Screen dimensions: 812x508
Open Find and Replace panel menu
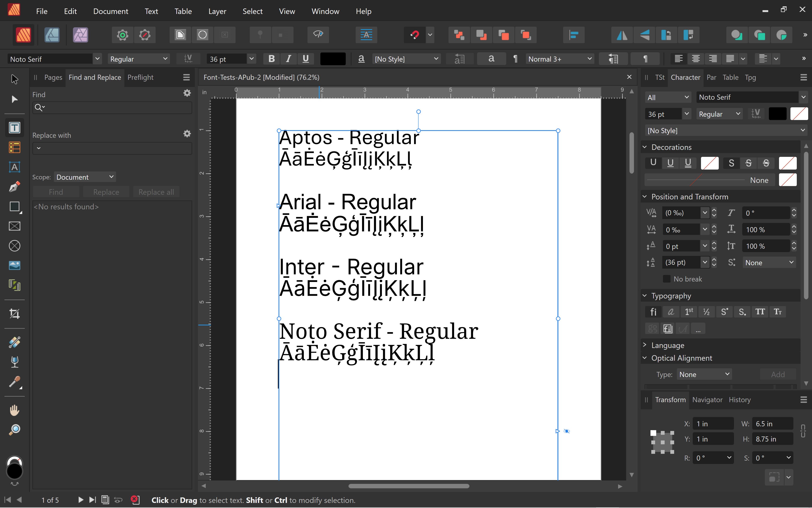pyautogui.click(x=187, y=78)
